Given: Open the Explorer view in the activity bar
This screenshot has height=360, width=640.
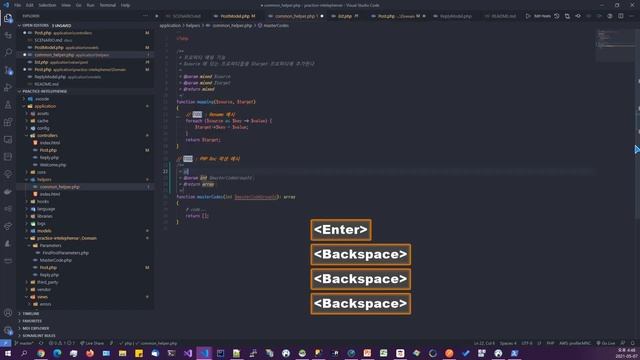Looking at the screenshot, I should pyautogui.click(x=8, y=18).
